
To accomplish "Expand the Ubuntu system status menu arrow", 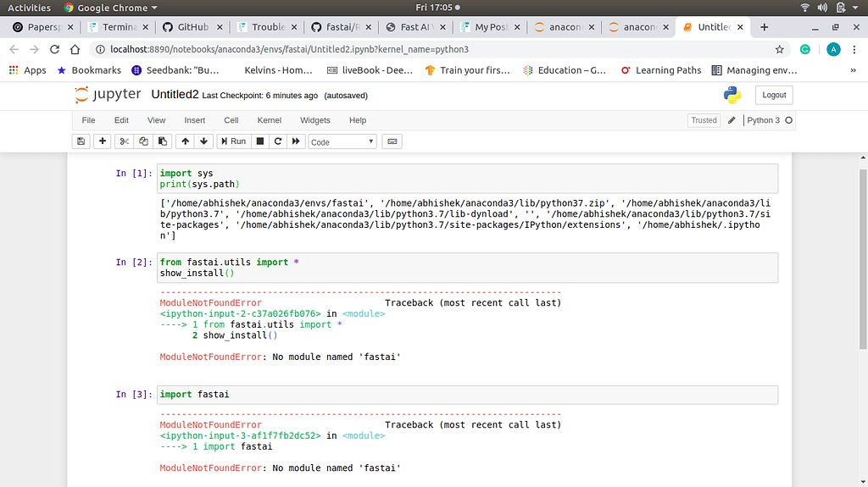I will click(x=856, y=8).
